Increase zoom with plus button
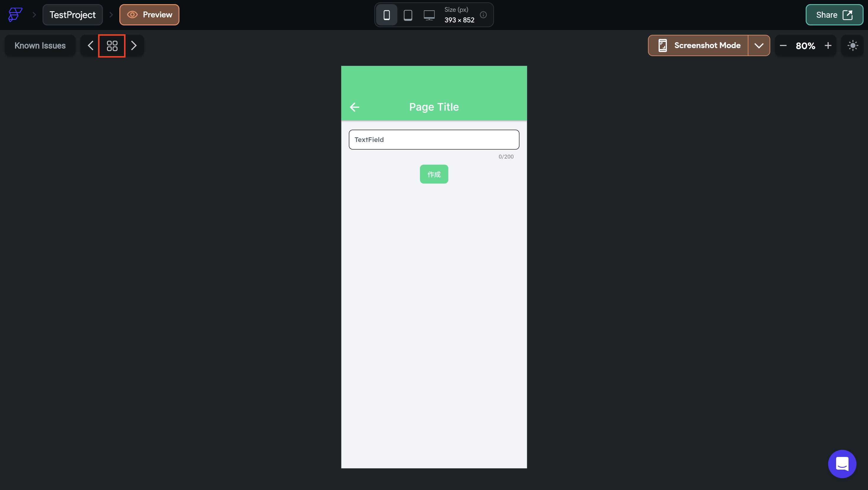868x490 pixels. (x=828, y=45)
